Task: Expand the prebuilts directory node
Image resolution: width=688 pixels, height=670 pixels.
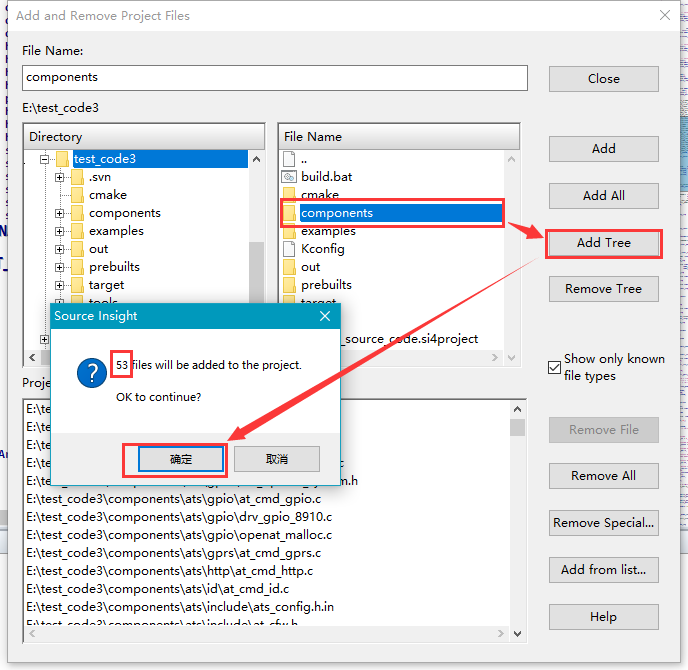Action: (60, 267)
